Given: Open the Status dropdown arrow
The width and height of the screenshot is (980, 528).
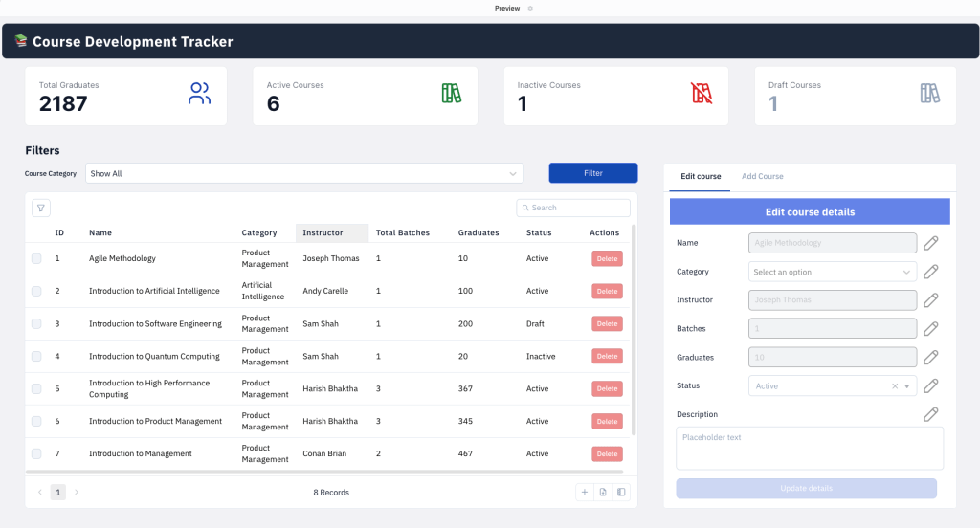Looking at the screenshot, I should click(907, 386).
